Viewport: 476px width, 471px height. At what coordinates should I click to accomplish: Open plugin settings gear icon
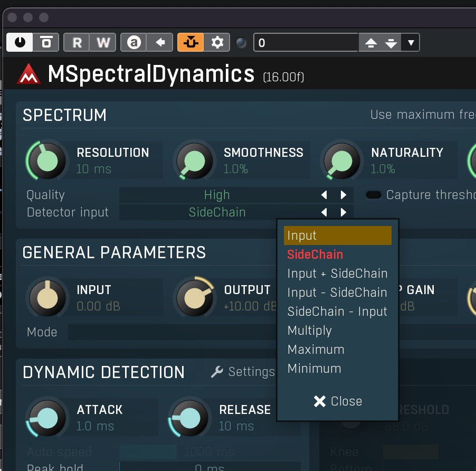[x=217, y=42]
